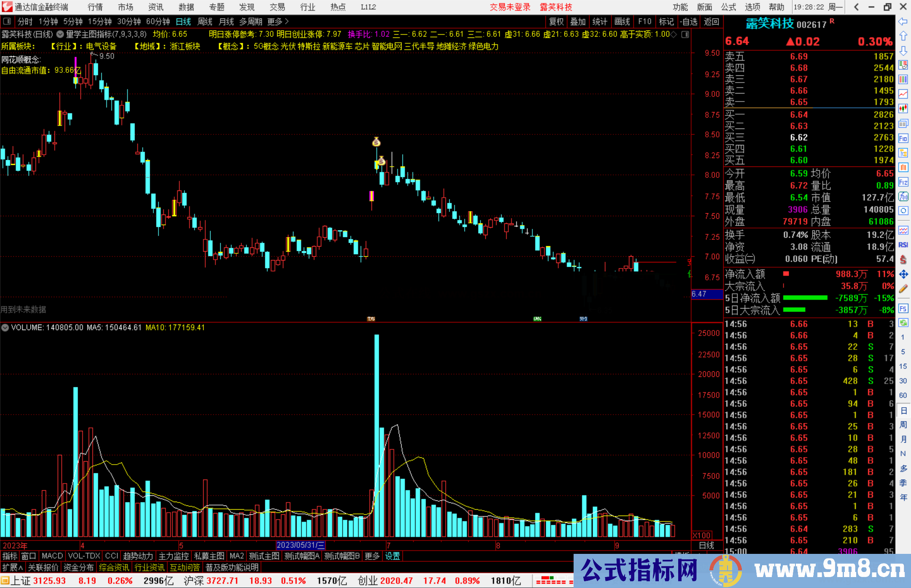Select the pencil drawing tool icon

[x=903, y=289]
